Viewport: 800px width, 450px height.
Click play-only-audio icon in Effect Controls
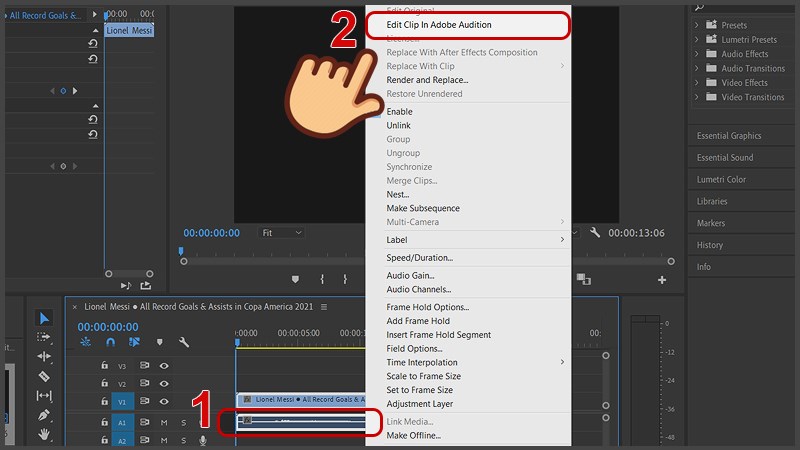[x=126, y=286]
